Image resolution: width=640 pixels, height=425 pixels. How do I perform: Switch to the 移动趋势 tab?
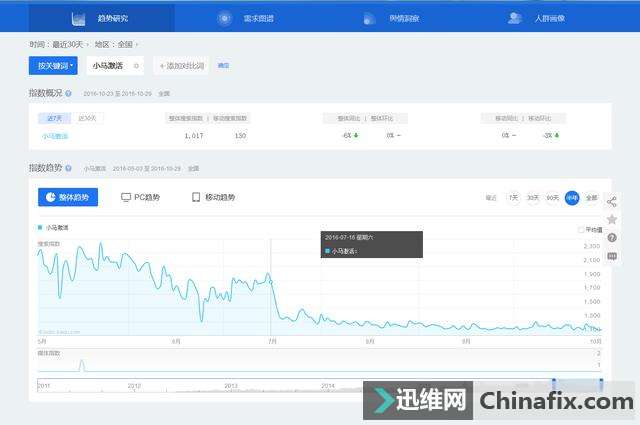(213, 198)
